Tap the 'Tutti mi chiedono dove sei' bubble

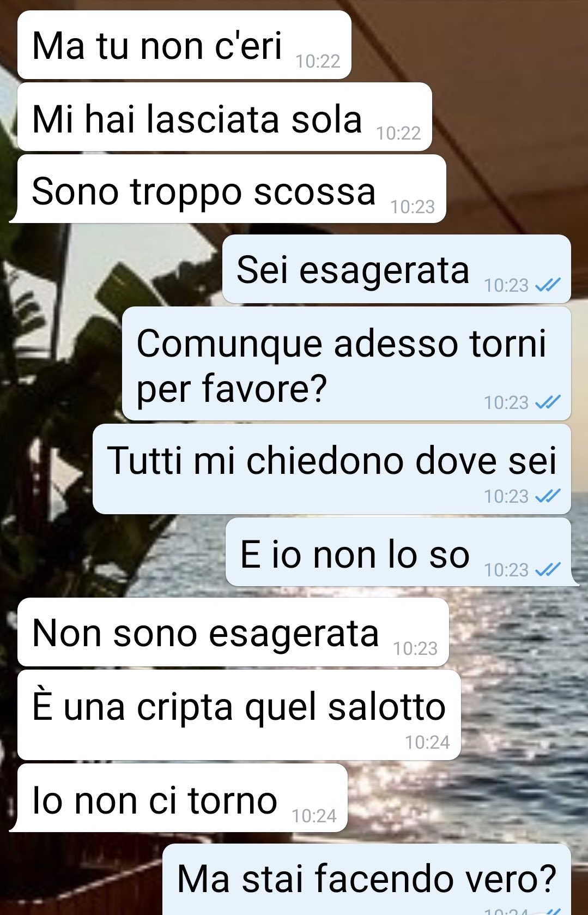(x=332, y=469)
